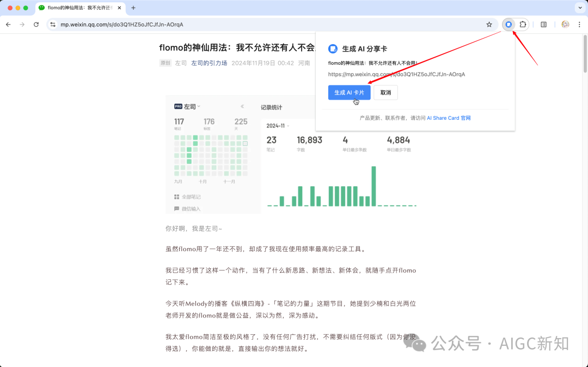Open the Extensions puzzle icon
The height and width of the screenshot is (367, 588).
click(522, 25)
